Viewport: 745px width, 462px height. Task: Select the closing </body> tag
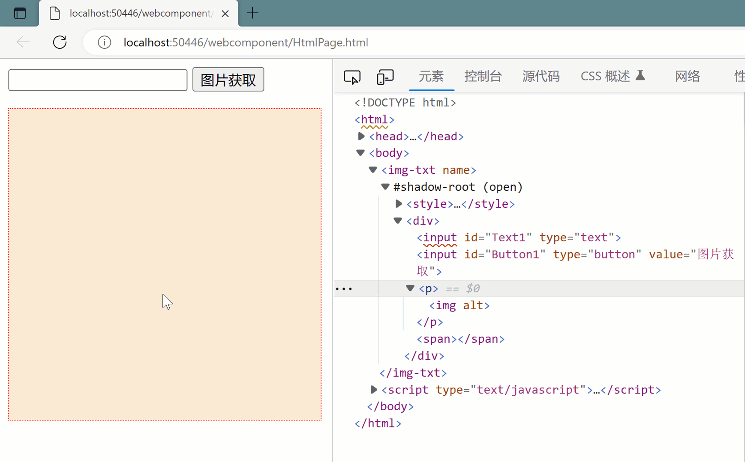click(x=390, y=406)
